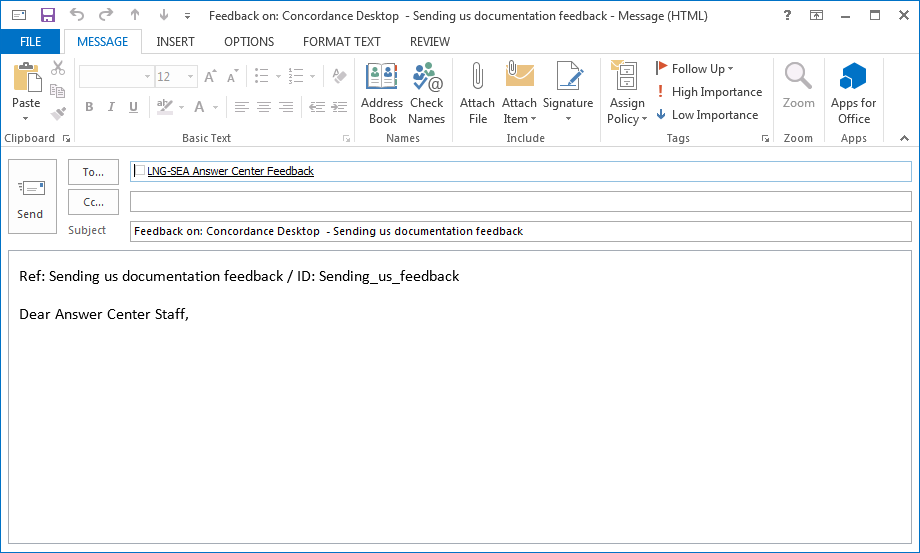Image resolution: width=920 pixels, height=553 pixels.
Task: Expand the Numbering style dropdown arrow
Action: (313, 76)
